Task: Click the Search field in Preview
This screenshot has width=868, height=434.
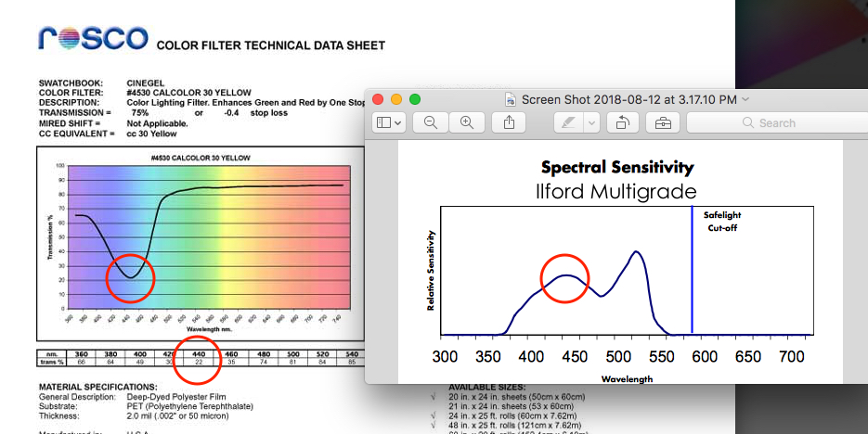Action: click(780, 122)
